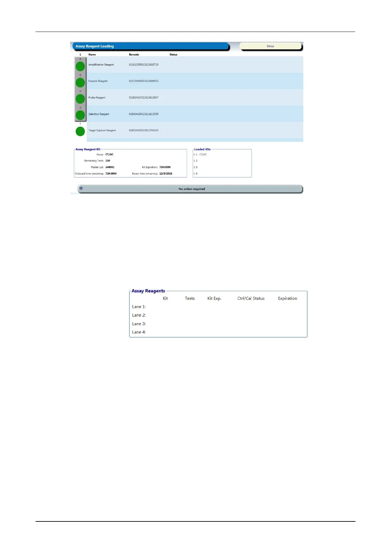Click the L 3: loaded kit row
The height and width of the screenshot is (554, 392).
(x=196, y=167)
